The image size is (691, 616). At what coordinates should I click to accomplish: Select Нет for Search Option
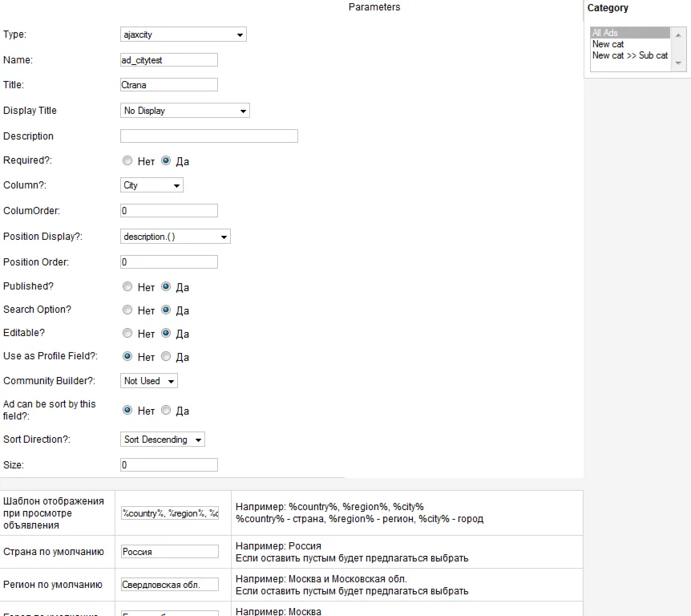point(127,310)
